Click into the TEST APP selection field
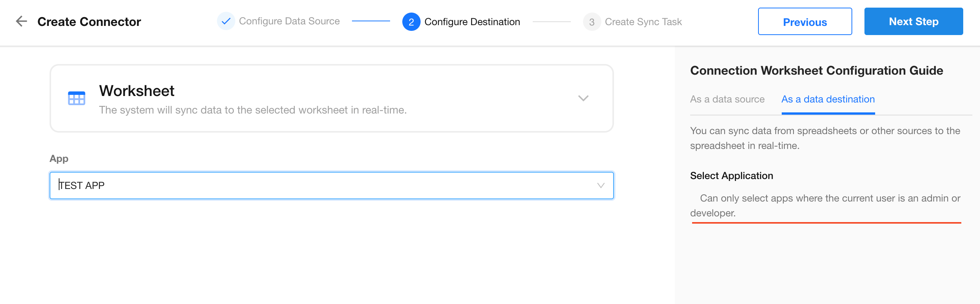 [x=305, y=186]
